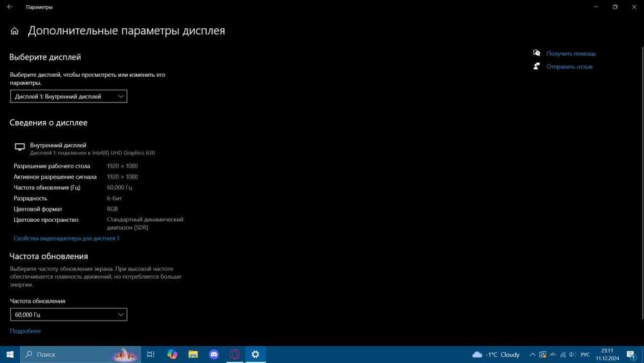
Task: Restore down the Settings window
Action: [615, 6]
